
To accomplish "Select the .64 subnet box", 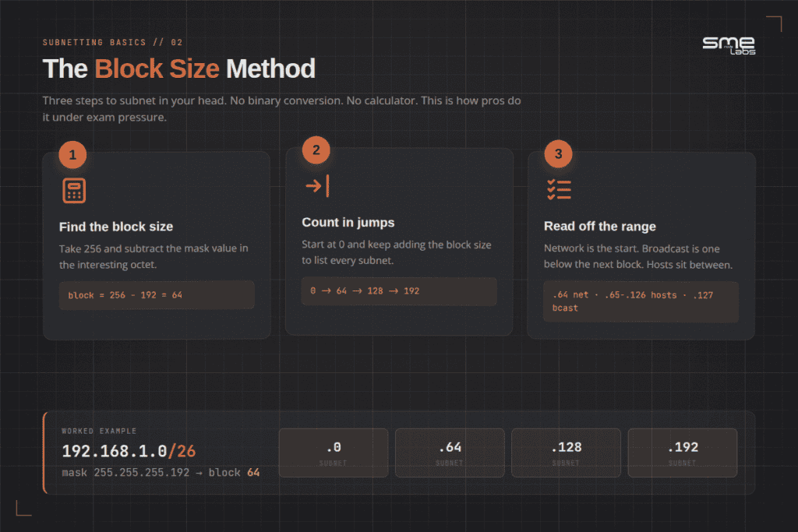I will 450,453.
